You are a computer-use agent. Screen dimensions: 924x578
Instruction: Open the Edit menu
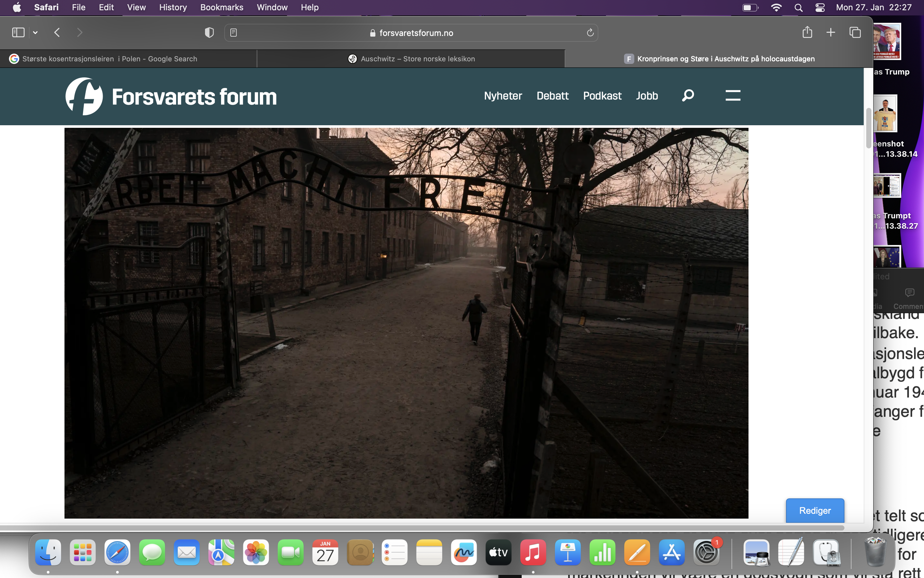pos(106,7)
